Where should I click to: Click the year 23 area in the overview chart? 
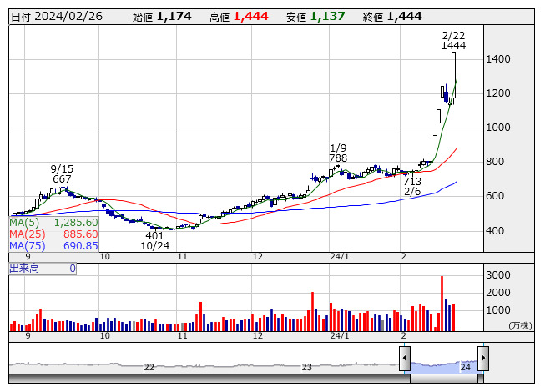[306, 365]
